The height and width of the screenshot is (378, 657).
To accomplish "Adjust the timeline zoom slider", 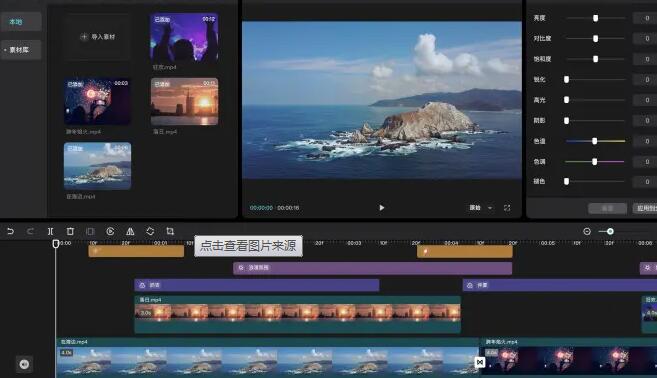I will 610,231.
